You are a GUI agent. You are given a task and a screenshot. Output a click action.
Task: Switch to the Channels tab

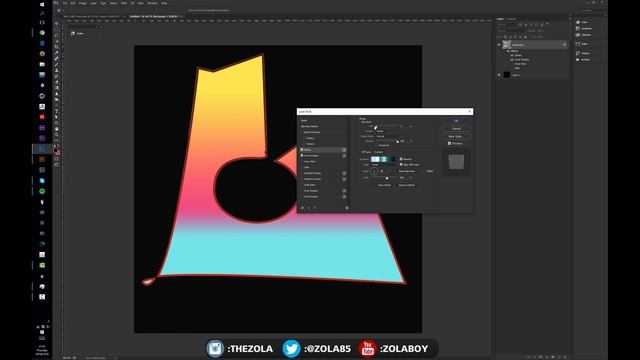point(511,19)
